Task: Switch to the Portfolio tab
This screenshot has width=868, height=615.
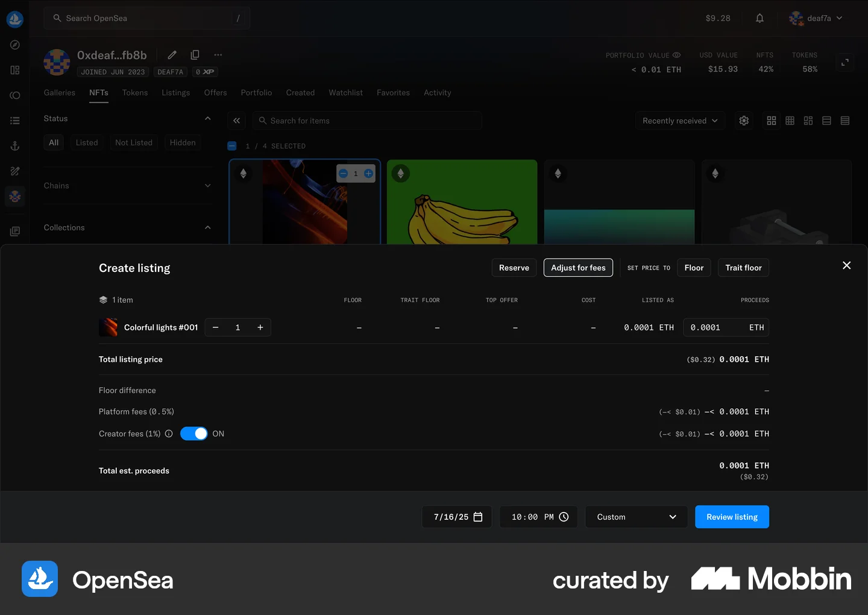Action: [x=256, y=93]
